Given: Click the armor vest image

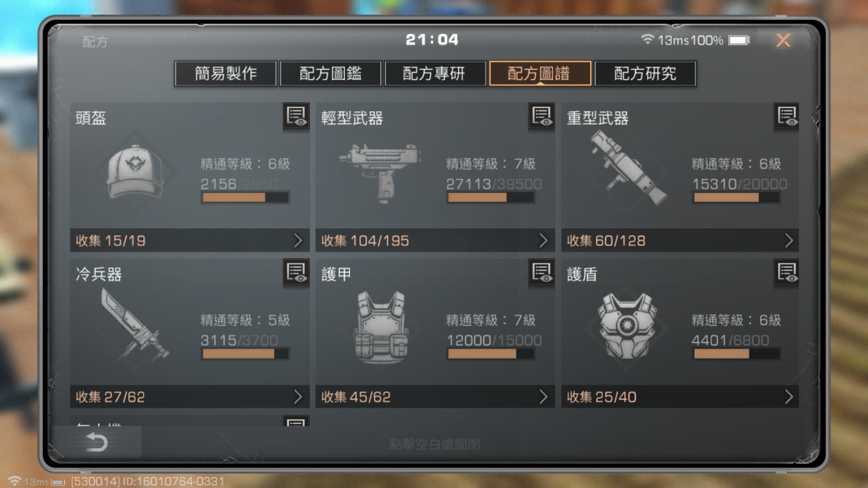Looking at the screenshot, I should tap(381, 327).
